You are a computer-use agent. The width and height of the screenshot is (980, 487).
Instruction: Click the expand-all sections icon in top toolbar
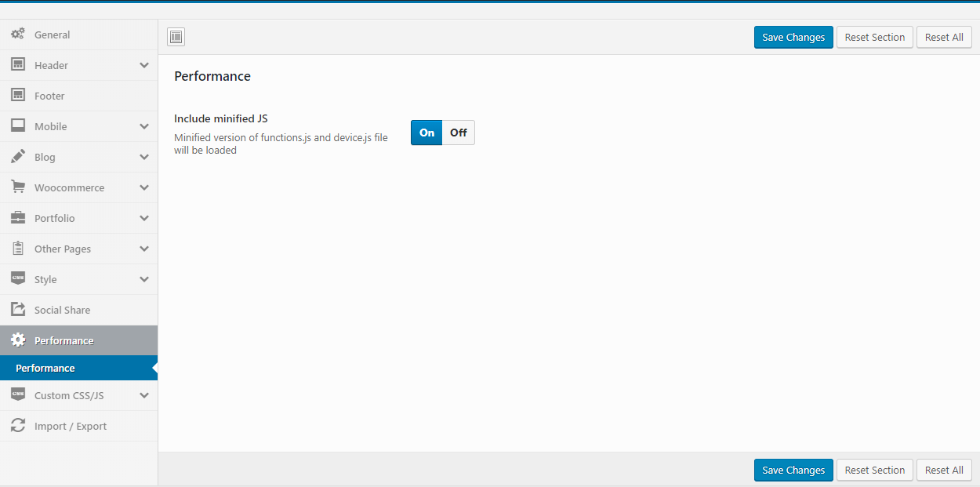coord(176,37)
